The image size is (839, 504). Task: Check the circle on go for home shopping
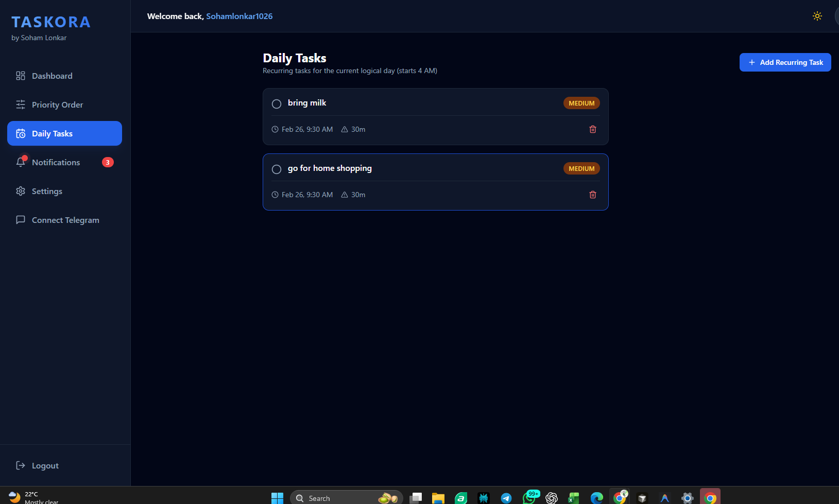click(277, 169)
